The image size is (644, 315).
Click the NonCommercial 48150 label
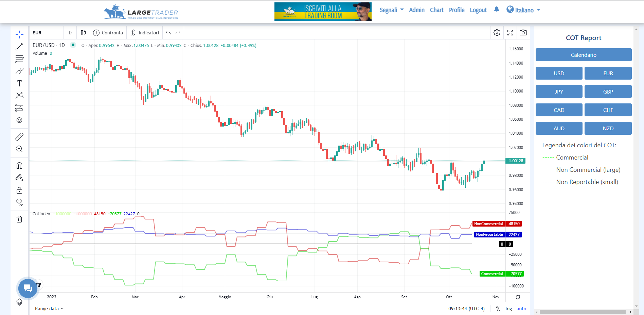coord(497,224)
